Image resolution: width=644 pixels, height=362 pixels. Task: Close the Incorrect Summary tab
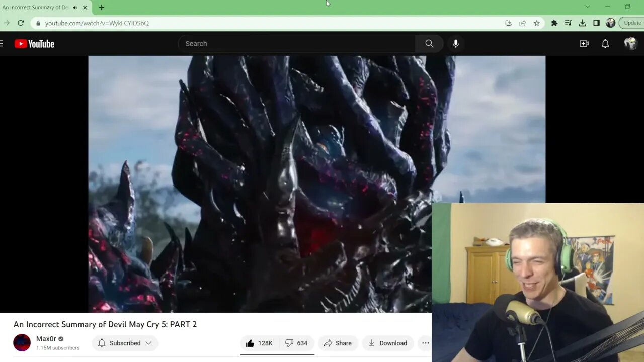(85, 8)
